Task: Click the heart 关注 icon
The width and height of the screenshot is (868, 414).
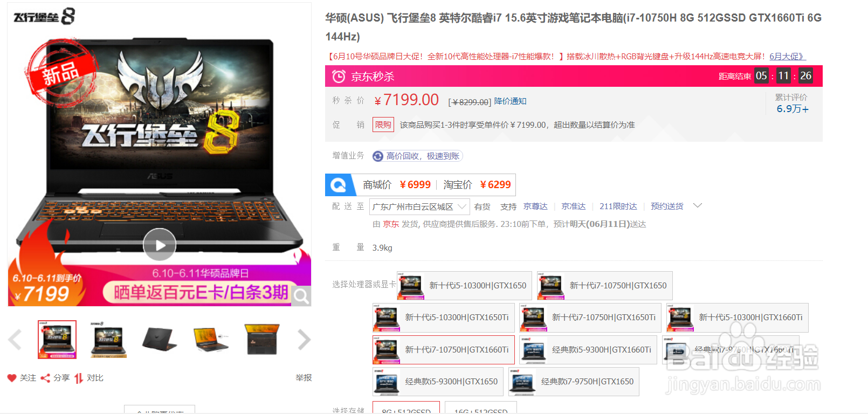Action: coord(12,378)
